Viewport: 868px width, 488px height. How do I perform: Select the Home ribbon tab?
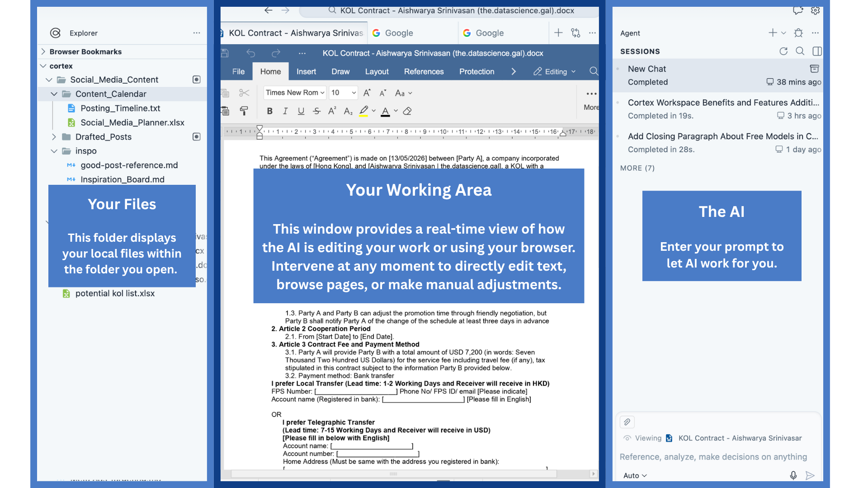point(270,71)
